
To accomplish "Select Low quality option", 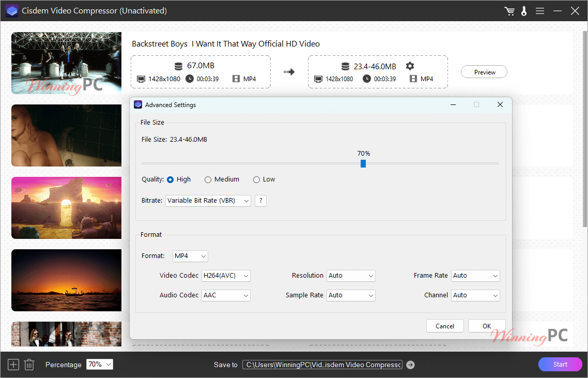I will point(256,179).
